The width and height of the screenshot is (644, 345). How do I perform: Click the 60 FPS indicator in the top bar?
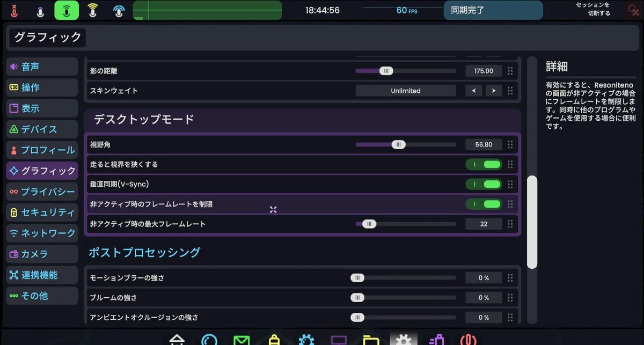[x=407, y=10]
